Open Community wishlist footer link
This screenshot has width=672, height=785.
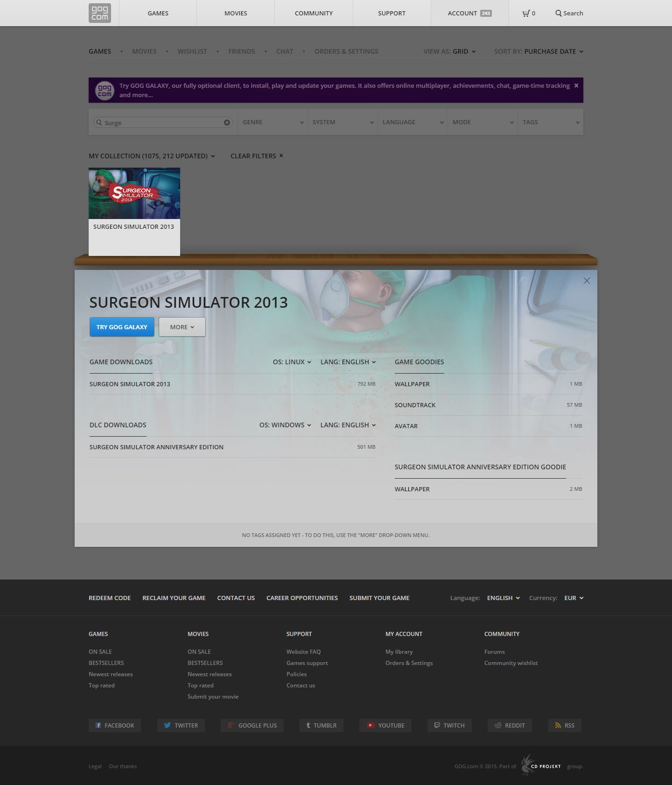tap(511, 663)
